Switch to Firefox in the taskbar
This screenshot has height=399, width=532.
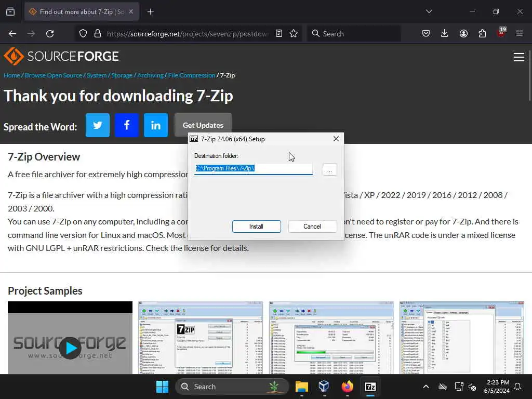(x=347, y=387)
